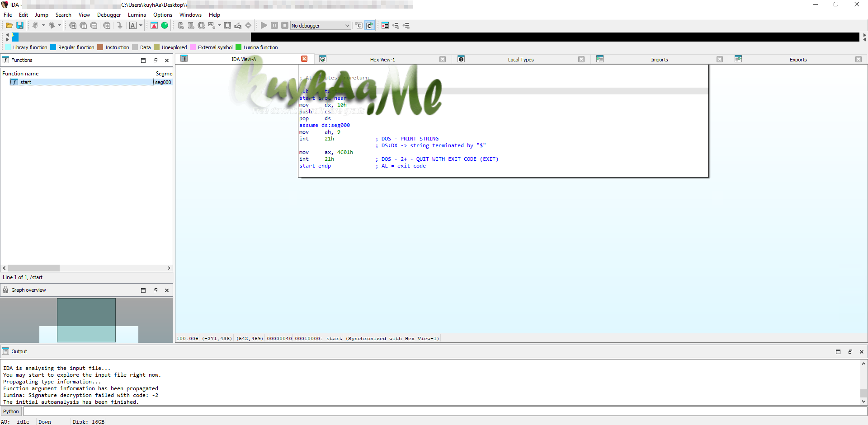Viewport: 868px width, 425px height.
Task: Close the IDA View-A tab
Action: (304, 59)
